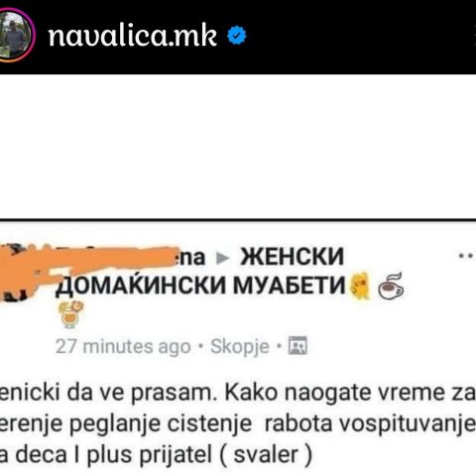Click the word 'prijatel' in the post
This screenshot has width=476, height=476.
click(x=176, y=455)
